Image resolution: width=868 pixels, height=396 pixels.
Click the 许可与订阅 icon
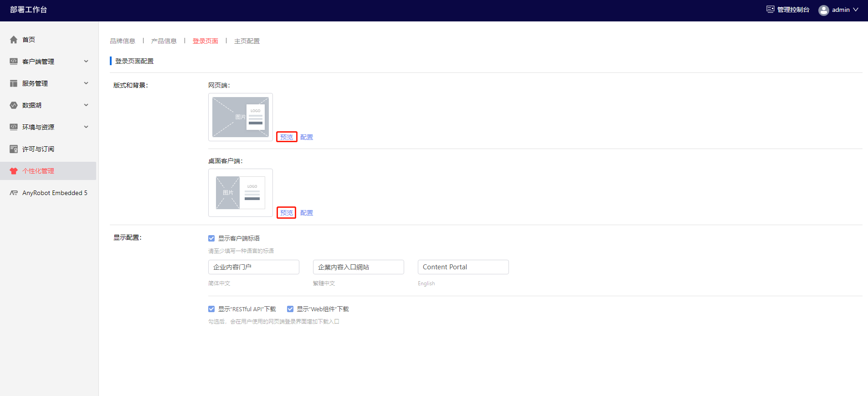coord(14,149)
